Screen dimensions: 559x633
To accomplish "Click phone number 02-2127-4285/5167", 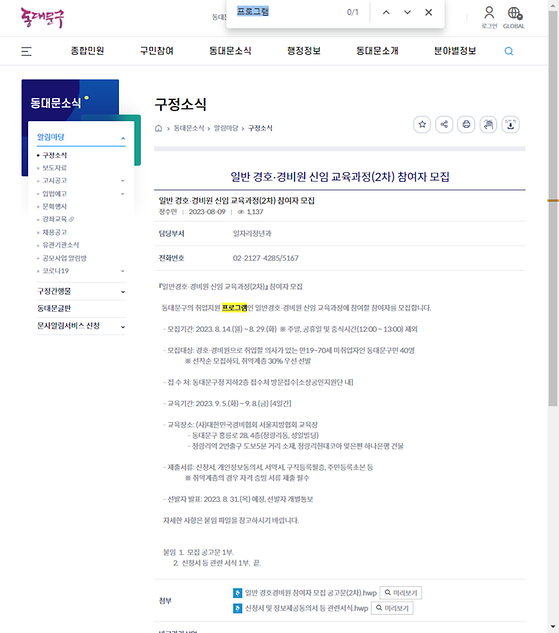I will 266,258.
